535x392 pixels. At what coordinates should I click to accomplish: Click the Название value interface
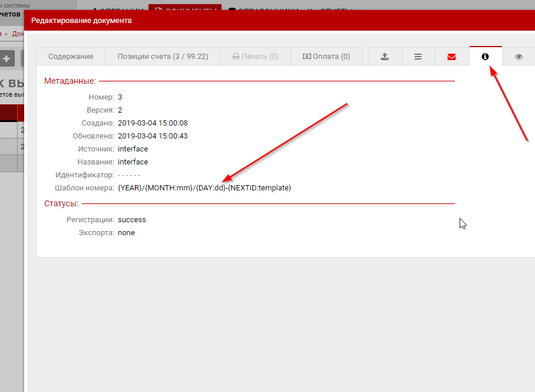[x=133, y=162]
